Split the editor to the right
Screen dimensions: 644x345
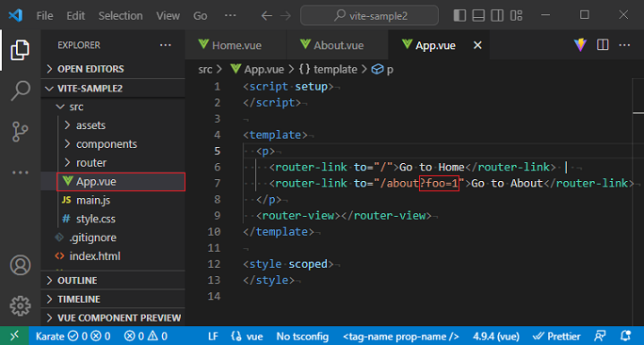(603, 45)
